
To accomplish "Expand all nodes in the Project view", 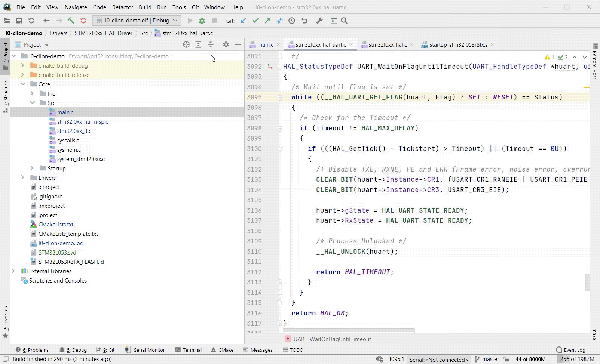I will point(198,44).
